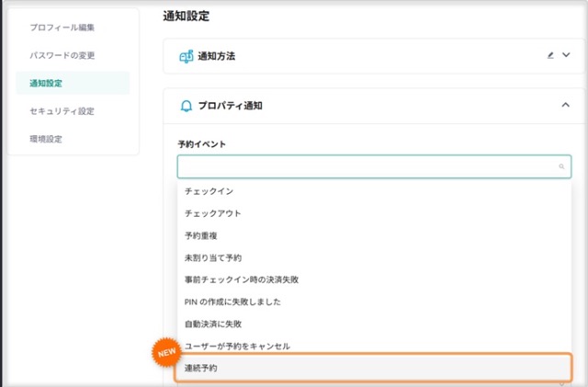Click the プロパティ通知 section title
Image resolution: width=588 pixels, height=387 pixels.
(231, 106)
